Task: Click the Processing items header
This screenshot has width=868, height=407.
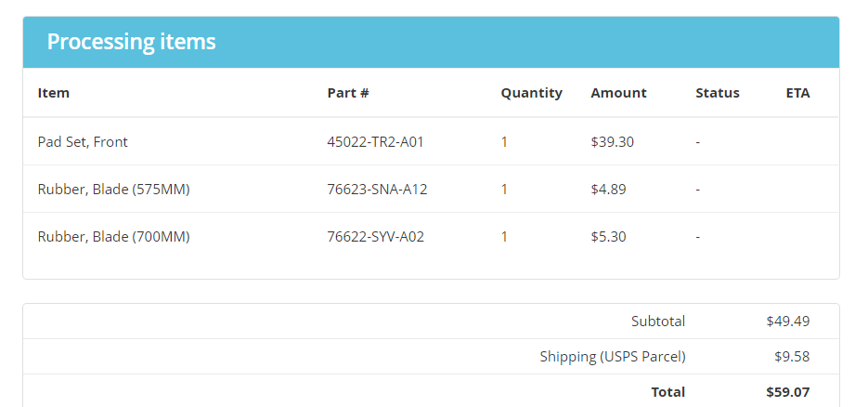Action: click(131, 42)
